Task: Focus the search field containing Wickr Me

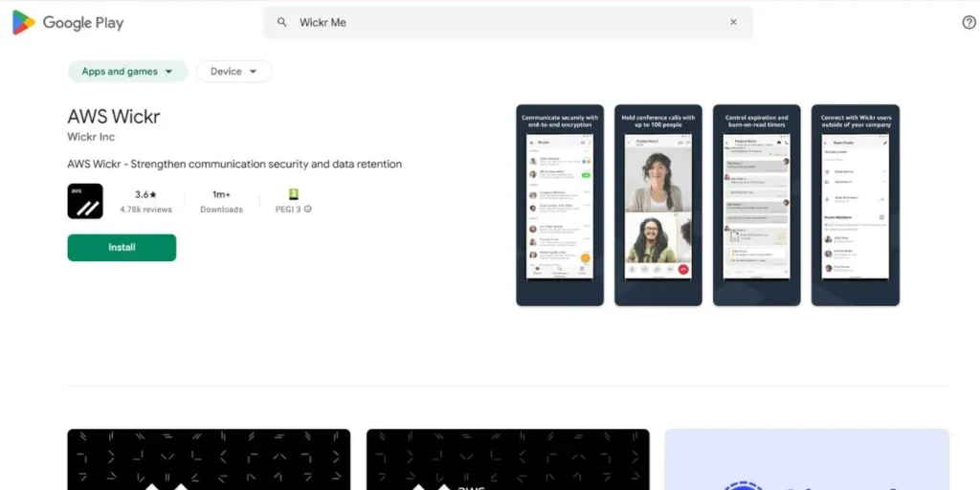Action: tap(507, 22)
